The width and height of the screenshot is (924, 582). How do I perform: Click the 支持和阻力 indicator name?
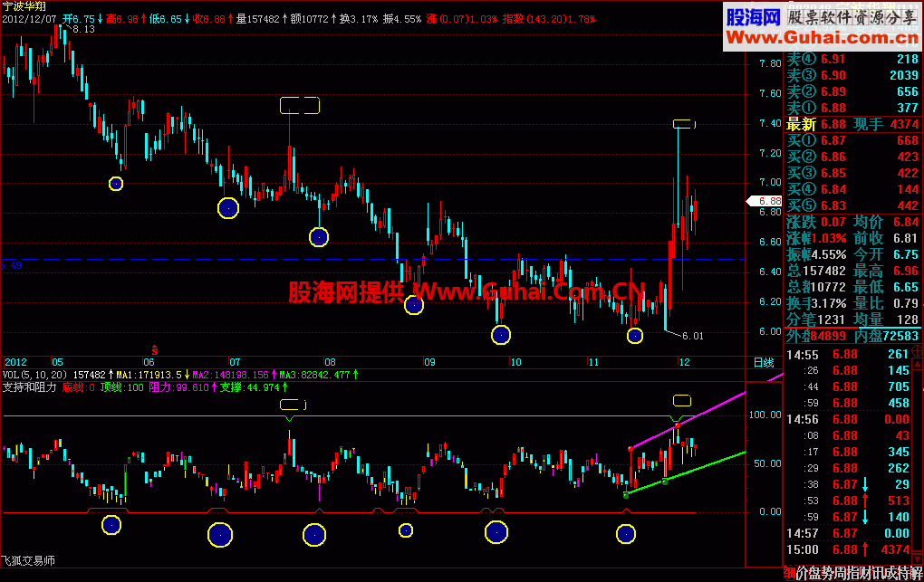30,387
